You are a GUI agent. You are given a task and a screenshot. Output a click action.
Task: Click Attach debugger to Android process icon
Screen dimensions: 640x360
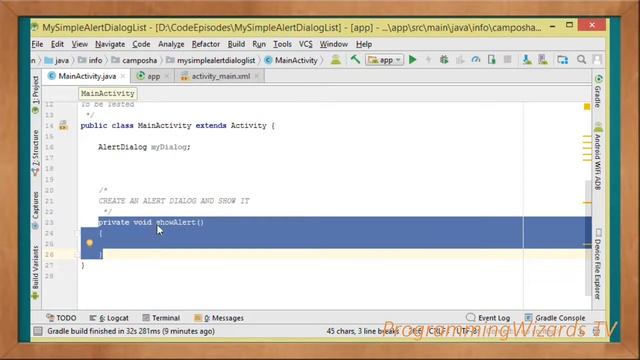(492, 60)
